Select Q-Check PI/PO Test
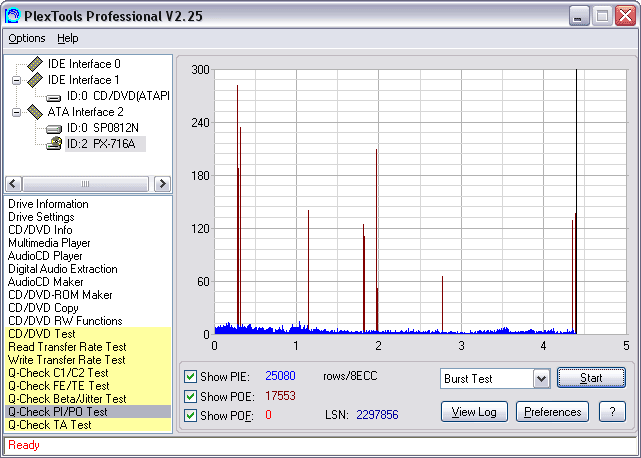 pyautogui.click(x=88, y=412)
